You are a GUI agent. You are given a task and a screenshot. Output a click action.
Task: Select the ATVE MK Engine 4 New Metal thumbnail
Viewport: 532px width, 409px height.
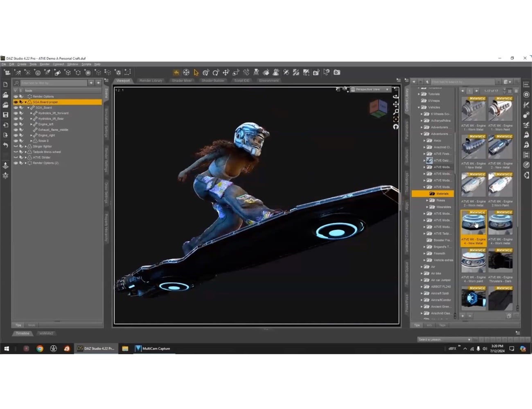tap(473, 221)
